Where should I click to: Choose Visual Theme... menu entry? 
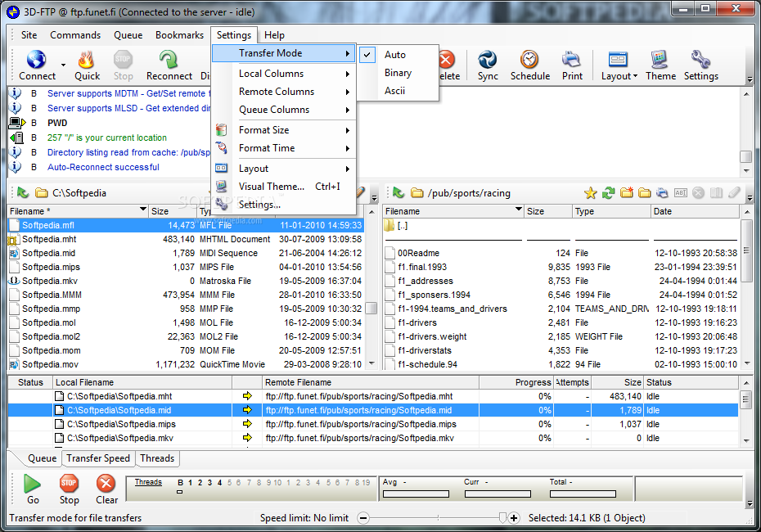point(284,187)
